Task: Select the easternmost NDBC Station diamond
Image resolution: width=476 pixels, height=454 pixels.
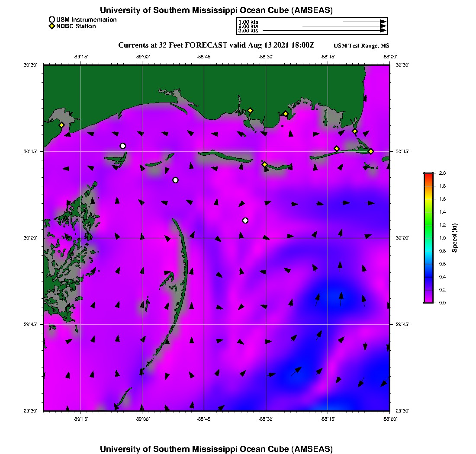Action: (371, 151)
